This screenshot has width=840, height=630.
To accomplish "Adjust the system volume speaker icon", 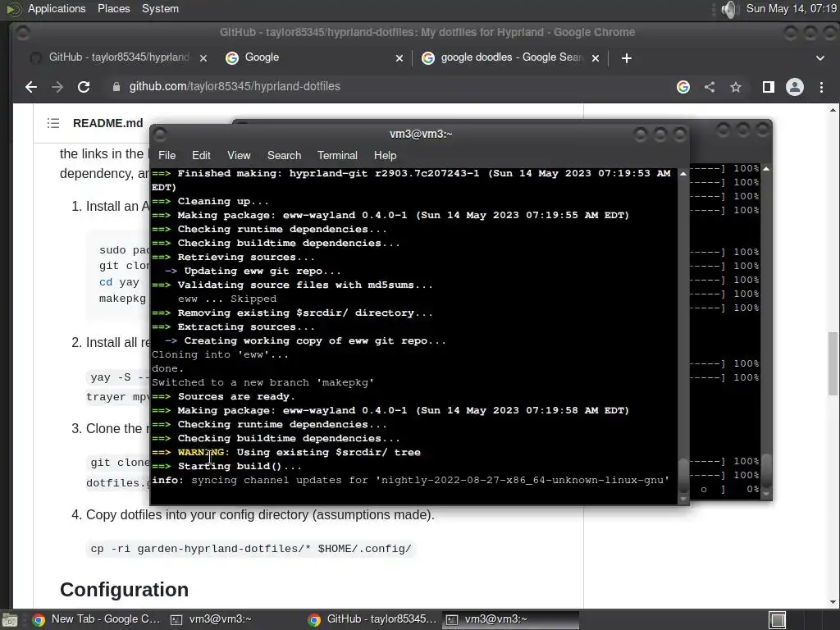I will [x=728, y=9].
